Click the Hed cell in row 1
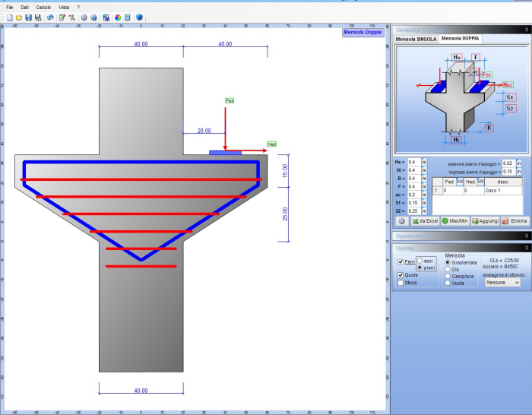The image size is (532, 415). click(474, 190)
